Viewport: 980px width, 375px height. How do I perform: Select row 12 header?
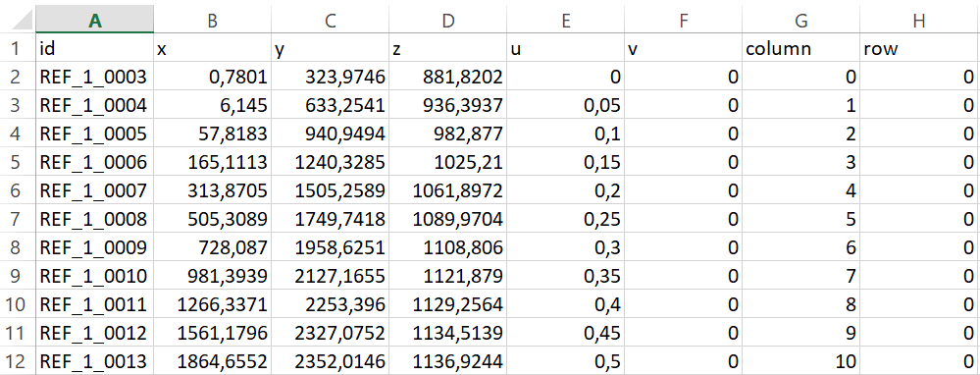coord(18,360)
